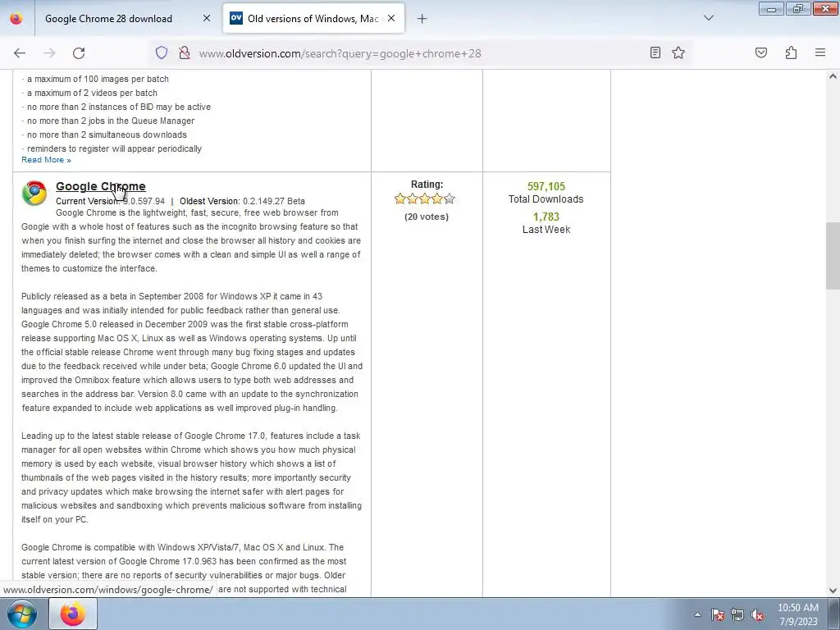Toggle reader view icon in address bar

pos(655,52)
